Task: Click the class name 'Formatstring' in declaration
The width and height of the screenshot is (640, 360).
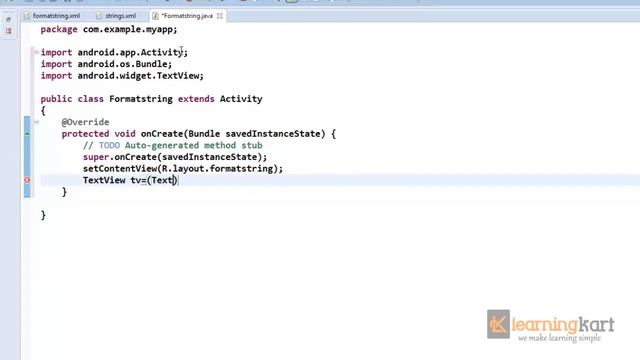Action: pos(141,99)
